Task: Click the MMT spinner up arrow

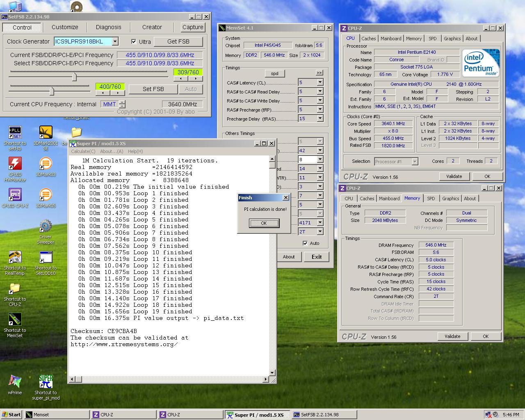Action: pyautogui.click(x=122, y=102)
